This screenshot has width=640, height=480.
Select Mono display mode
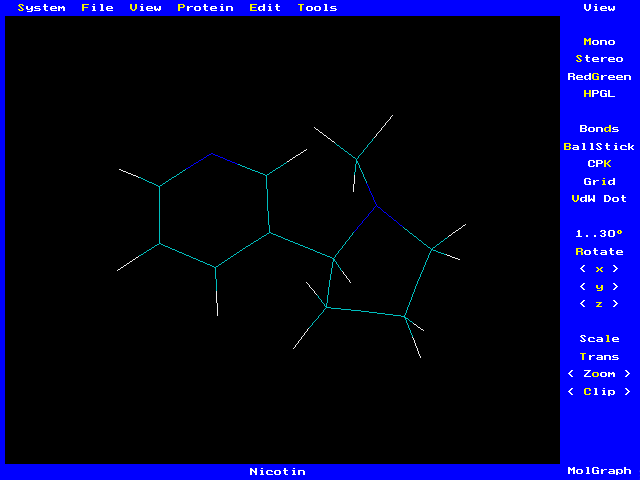[x=599, y=42]
